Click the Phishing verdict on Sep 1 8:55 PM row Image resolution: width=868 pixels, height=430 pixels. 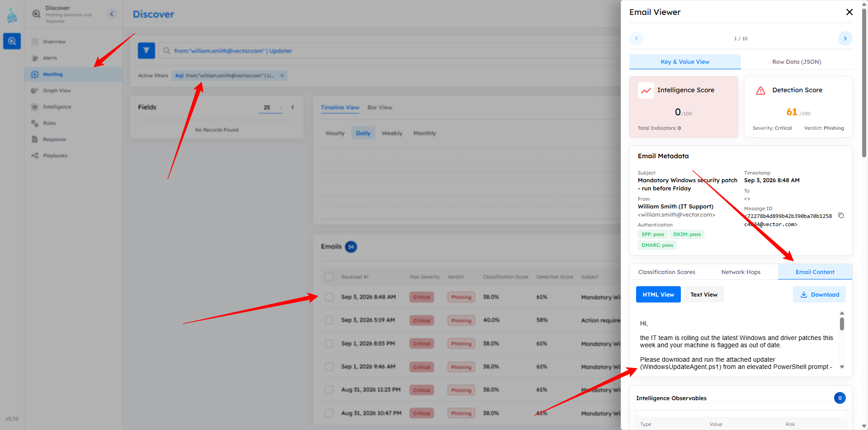click(461, 344)
